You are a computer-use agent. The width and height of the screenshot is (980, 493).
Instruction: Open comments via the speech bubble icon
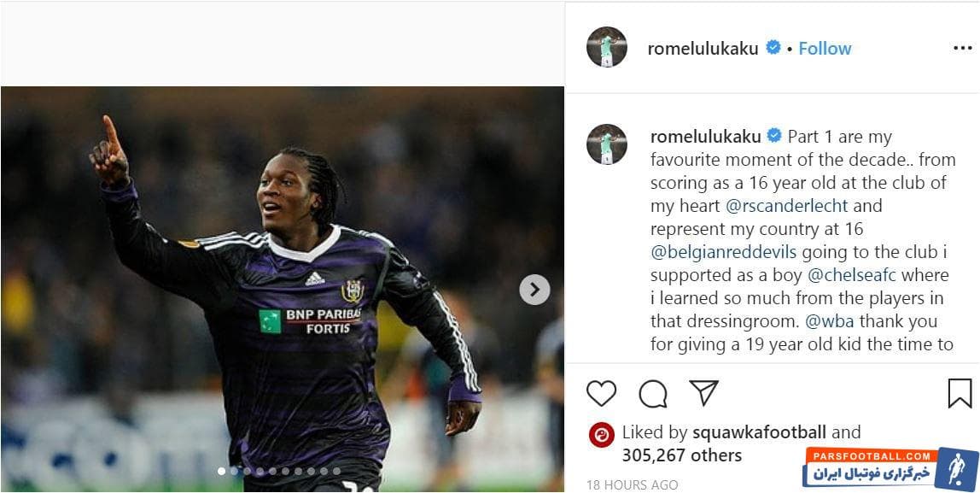point(653,393)
